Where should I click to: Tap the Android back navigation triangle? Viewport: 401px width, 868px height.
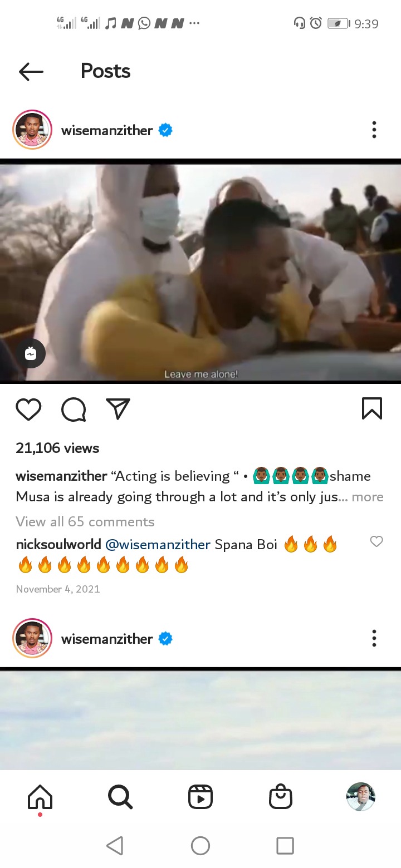coord(115,846)
